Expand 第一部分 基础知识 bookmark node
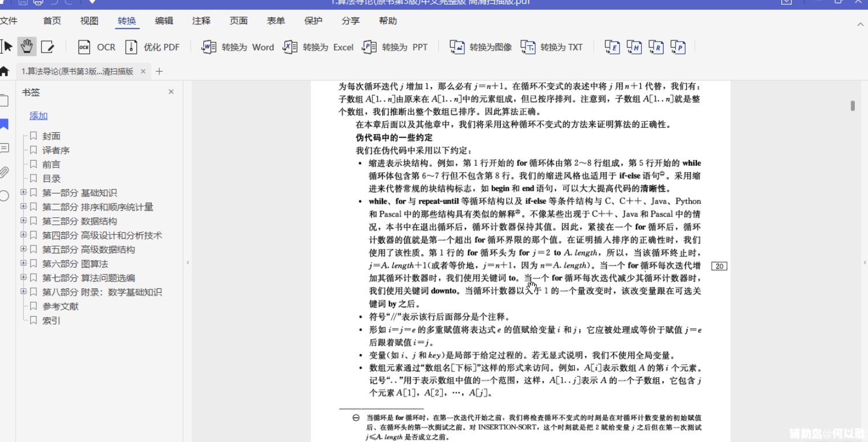 tap(23, 192)
